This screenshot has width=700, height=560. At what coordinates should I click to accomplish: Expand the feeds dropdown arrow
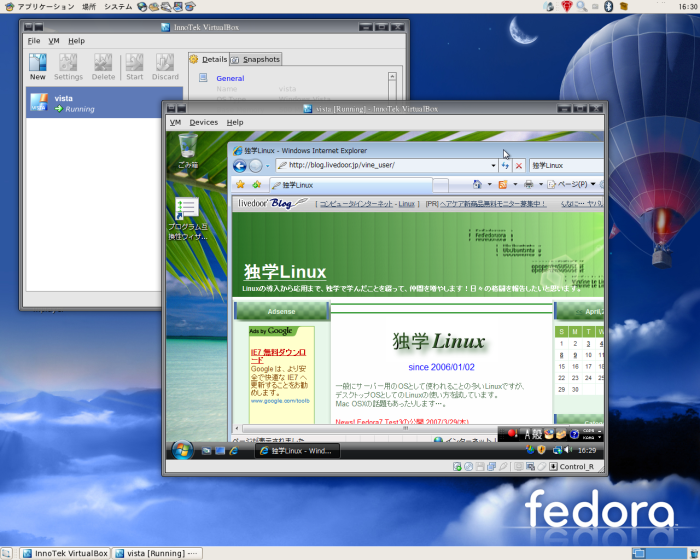tap(515, 184)
